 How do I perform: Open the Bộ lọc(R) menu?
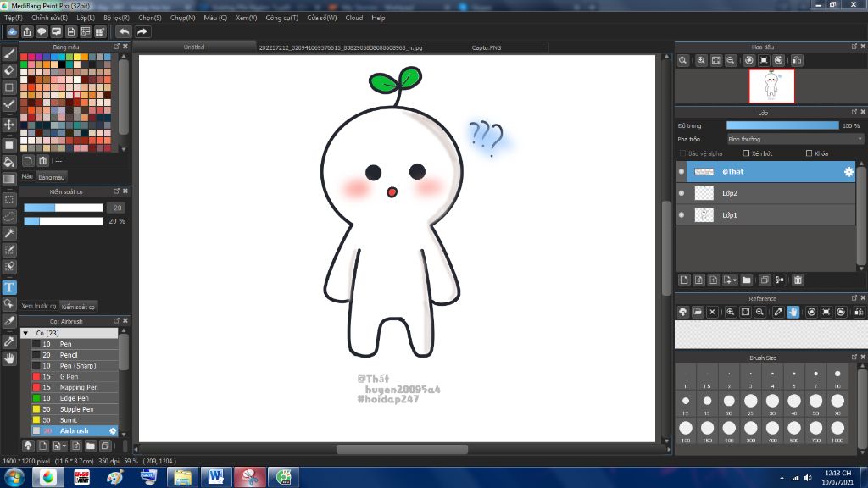[117, 18]
